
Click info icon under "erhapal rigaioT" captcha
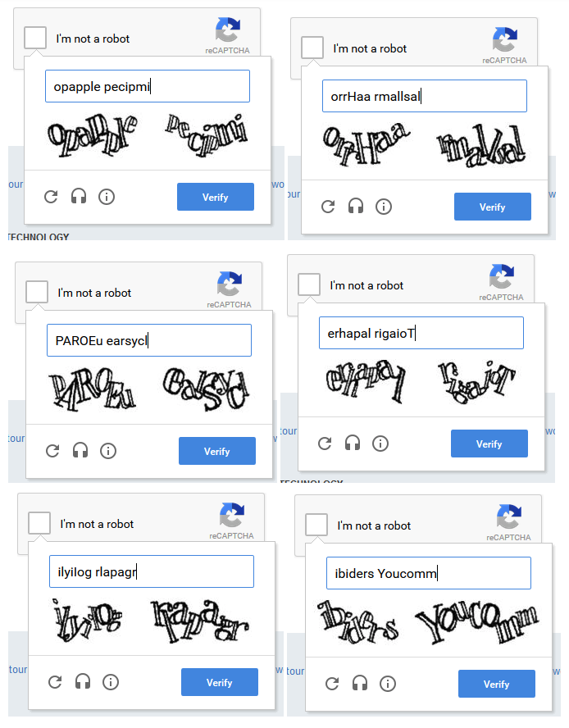[x=380, y=444]
